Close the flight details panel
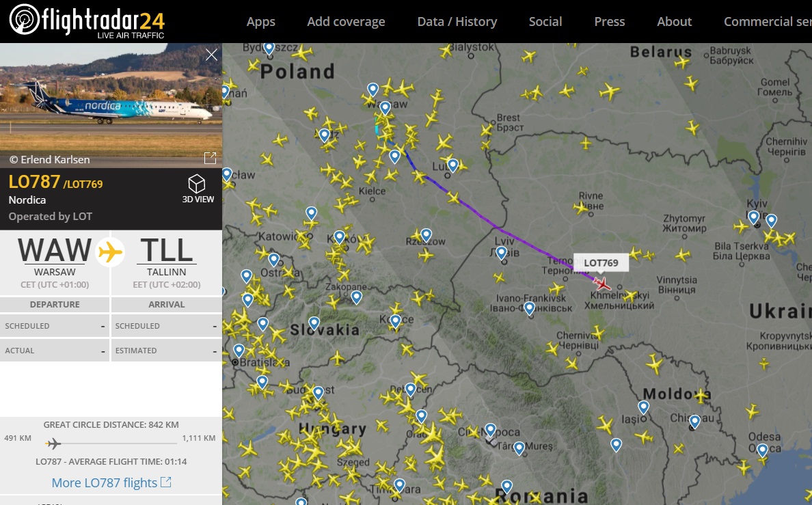 click(211, 55)
